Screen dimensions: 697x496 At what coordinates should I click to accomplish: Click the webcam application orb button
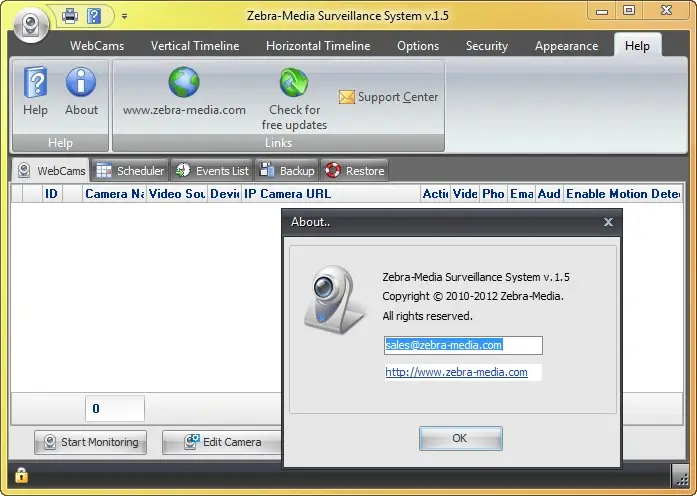tap(31, 25)
